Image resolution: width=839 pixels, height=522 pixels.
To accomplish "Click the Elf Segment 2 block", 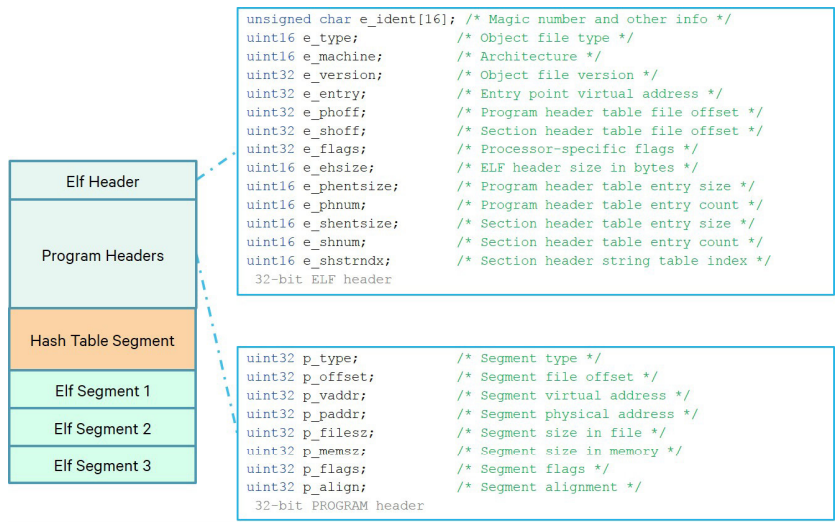I will 103,428.
